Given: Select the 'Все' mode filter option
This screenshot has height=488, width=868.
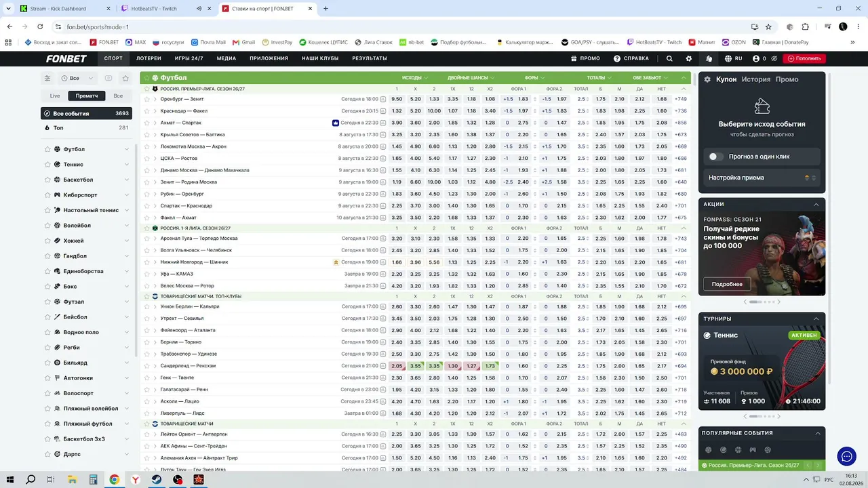Looking at the screenshot, I should 118,96.
